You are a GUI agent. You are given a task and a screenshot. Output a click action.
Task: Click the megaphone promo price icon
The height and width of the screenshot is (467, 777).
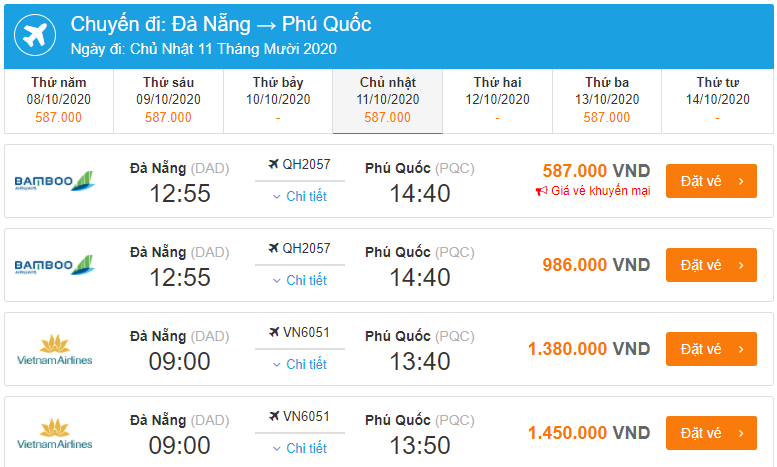point(541,191)
